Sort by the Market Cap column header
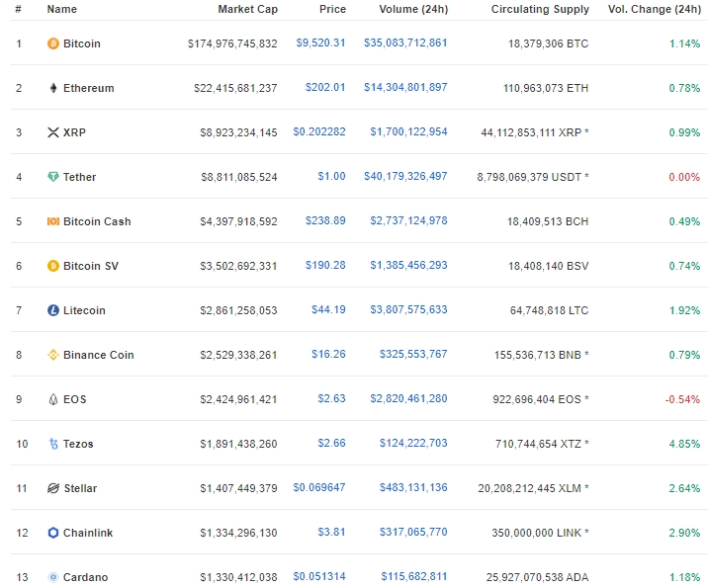Image resolution: width=708 pixels, height=588 pixels. (x=247, y=9)
